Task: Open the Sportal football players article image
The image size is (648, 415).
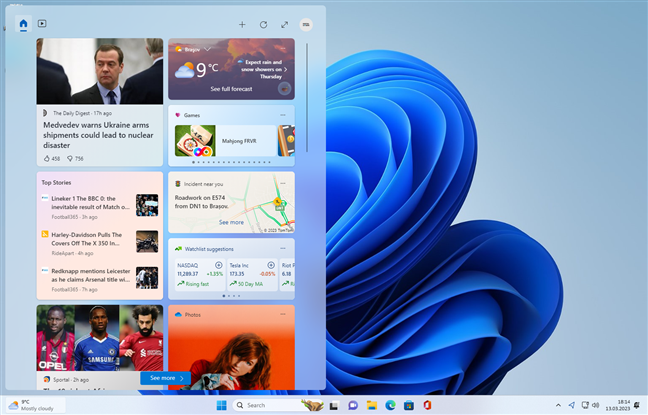Action: point(100,338)
